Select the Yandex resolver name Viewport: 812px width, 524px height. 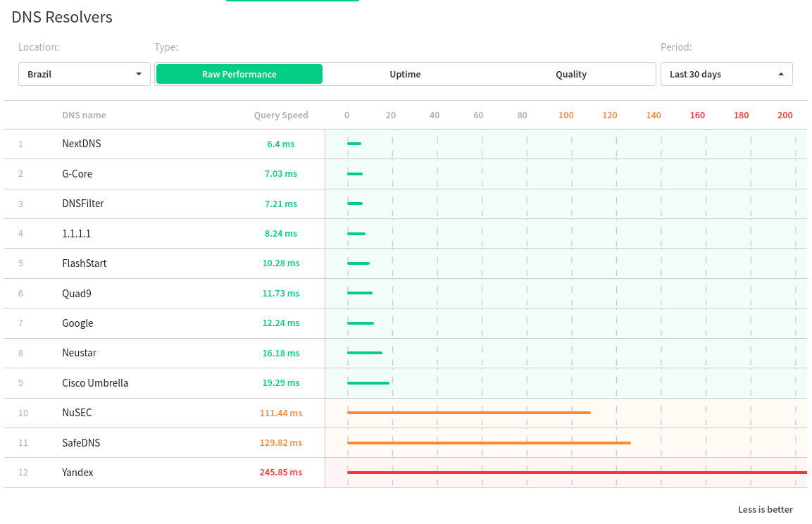[77, 472]
